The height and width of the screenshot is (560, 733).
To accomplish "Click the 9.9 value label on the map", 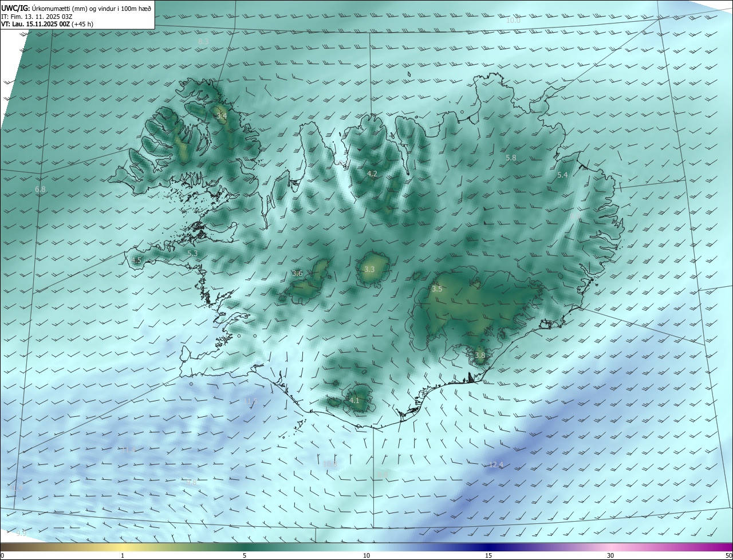I will [x=21, y=534].
